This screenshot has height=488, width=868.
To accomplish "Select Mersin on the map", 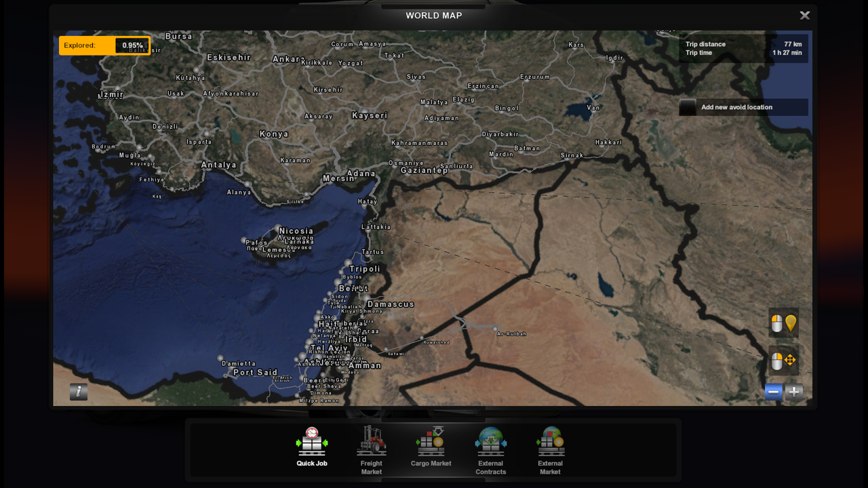I will tap(338, 178).
